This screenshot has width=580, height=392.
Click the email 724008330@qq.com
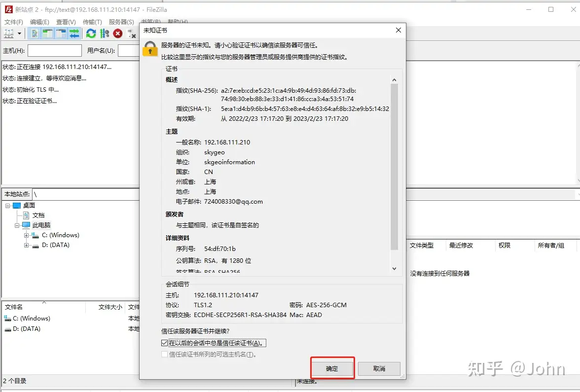pyautogui.click(x=233, y=202)
